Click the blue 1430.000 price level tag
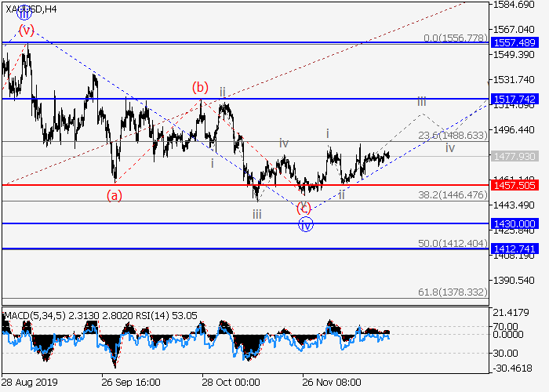 pos(514,223)
